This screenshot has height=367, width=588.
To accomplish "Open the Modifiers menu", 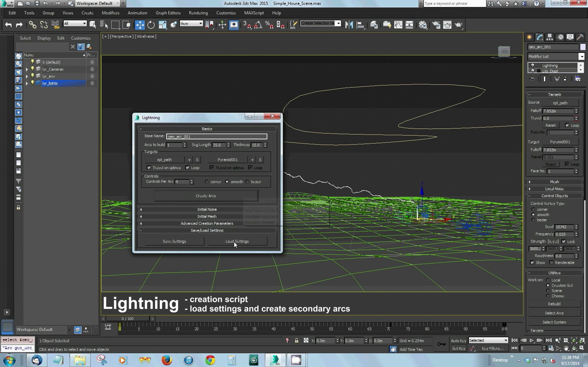I will point(110,13).
